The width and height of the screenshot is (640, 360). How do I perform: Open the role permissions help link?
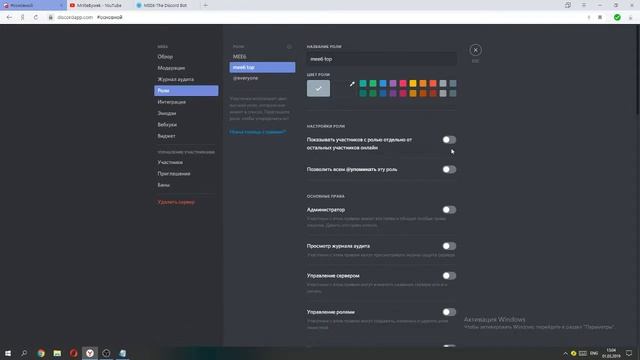pyautogui.click(x=257, y=132)
